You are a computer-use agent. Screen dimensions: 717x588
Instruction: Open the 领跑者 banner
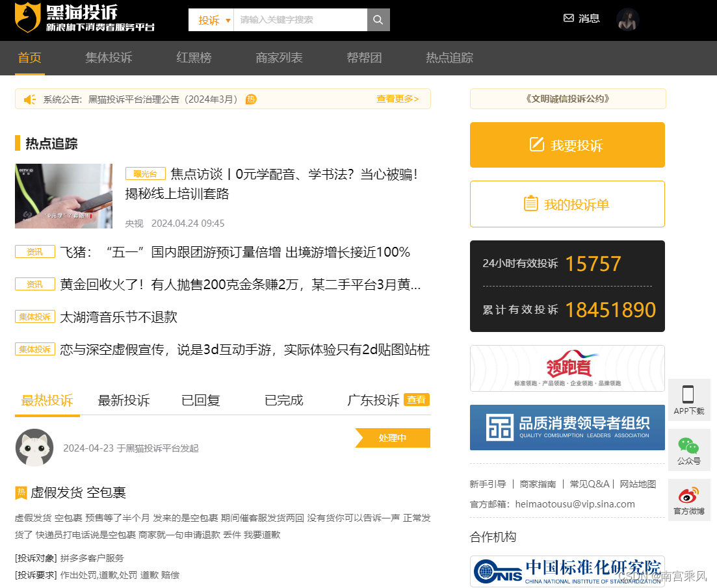click(567, 368)
